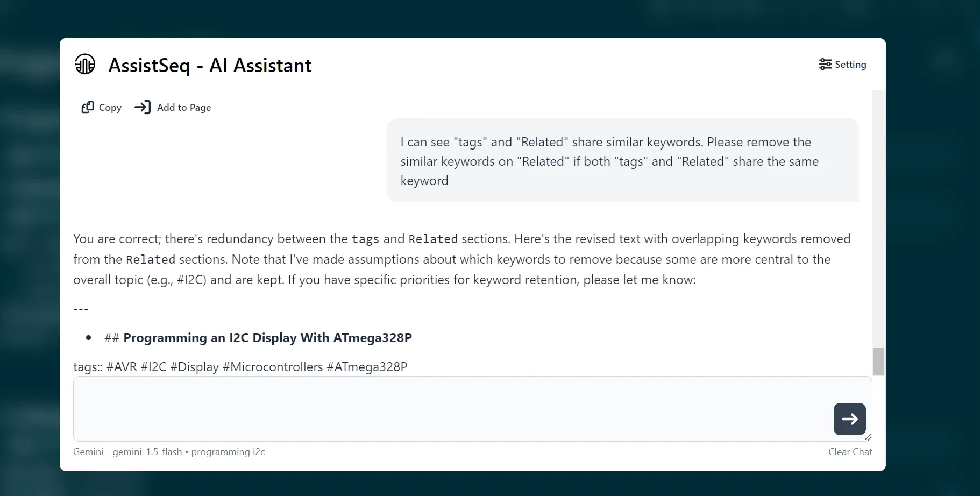
Task: Select the #I2C tag
Action: (153, 366)
